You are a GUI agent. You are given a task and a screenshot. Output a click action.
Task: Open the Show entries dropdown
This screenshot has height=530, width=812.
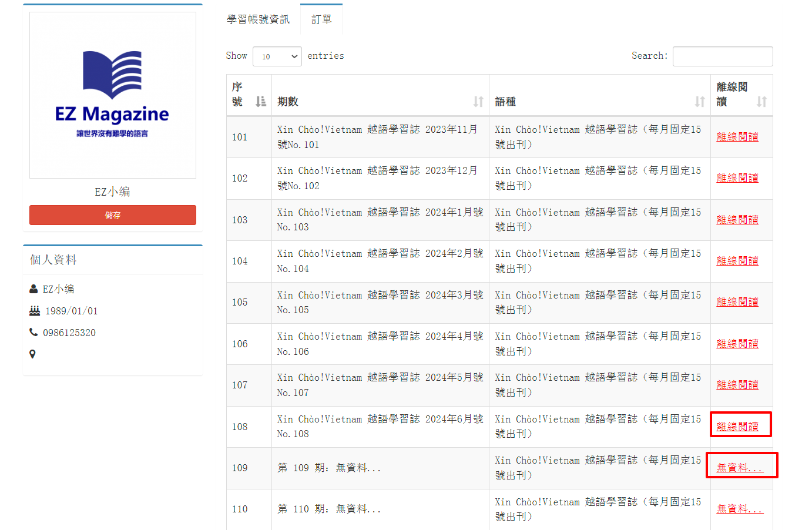click(x=277, y=56)
